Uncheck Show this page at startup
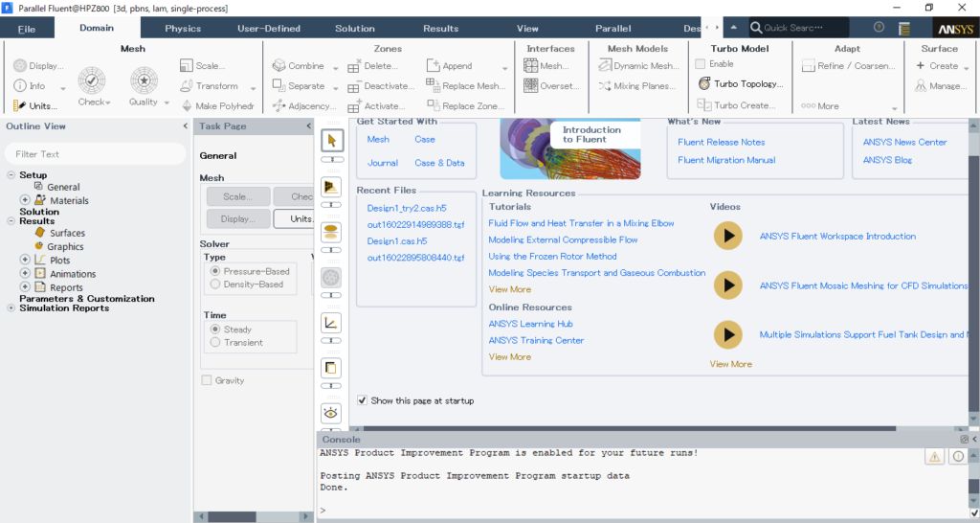 pyautogui.click(x=362, y=400)
